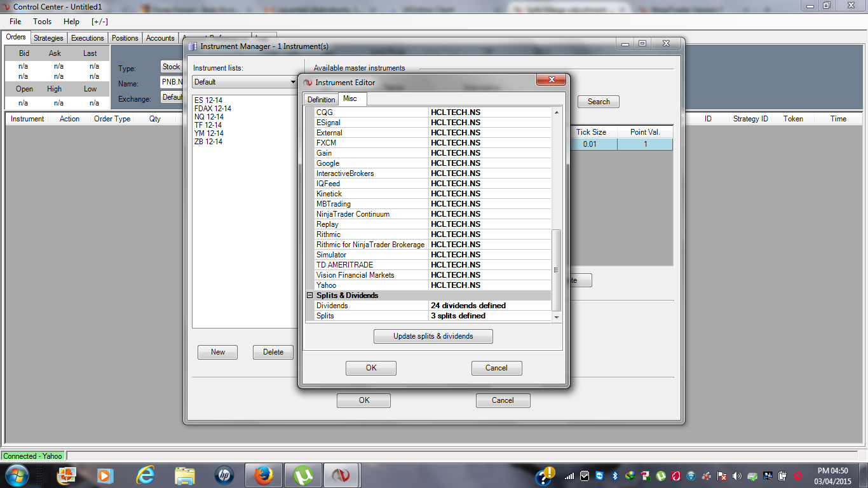The height and width of the screenshot is (488, 868).
Task: Open the Exchange dropdown in Control Center
Action: pos(172,97)
